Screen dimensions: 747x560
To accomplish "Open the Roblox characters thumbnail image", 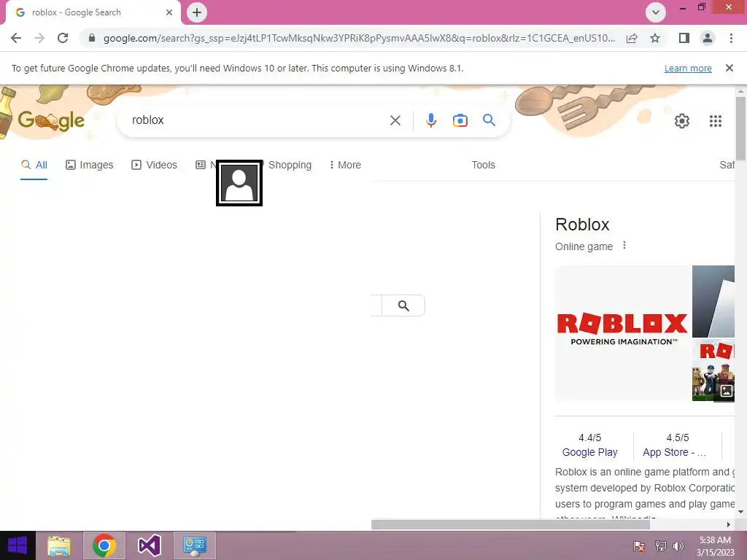I will pos(713,370).
